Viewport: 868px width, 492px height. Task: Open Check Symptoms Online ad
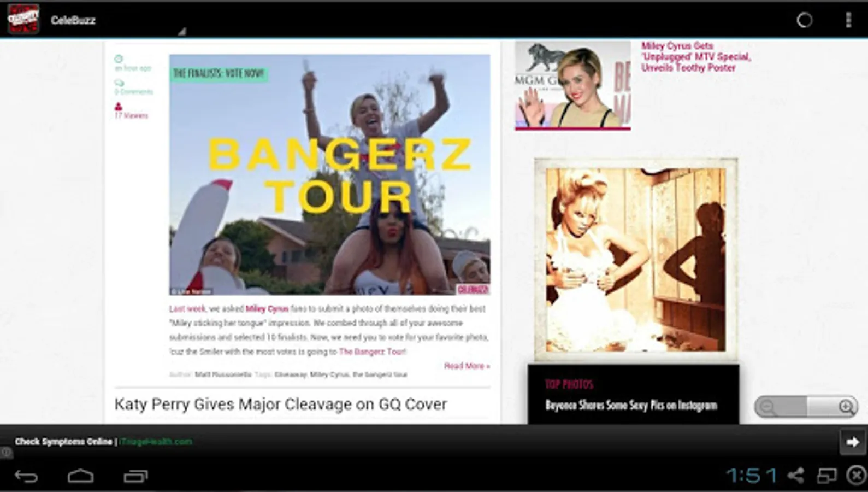pos(104,442)
